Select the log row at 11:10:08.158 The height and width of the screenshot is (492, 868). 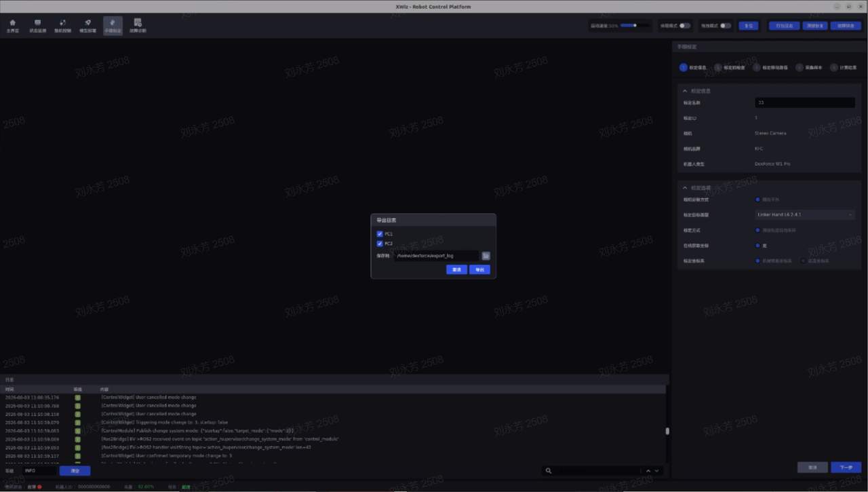pyautogui.click(x=332, y=414)
